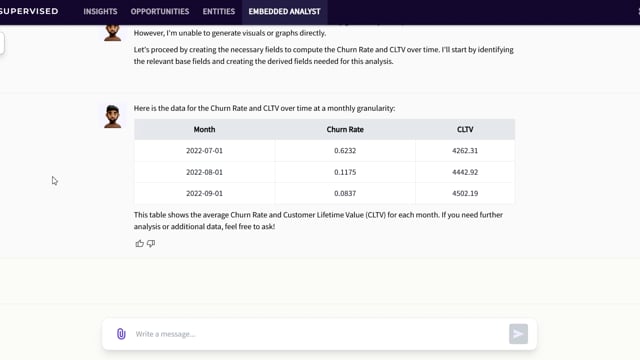Image resolution: width=640 pixels, height=360 pixels.
Task: Go to the Entities tab
Action: 219,11
